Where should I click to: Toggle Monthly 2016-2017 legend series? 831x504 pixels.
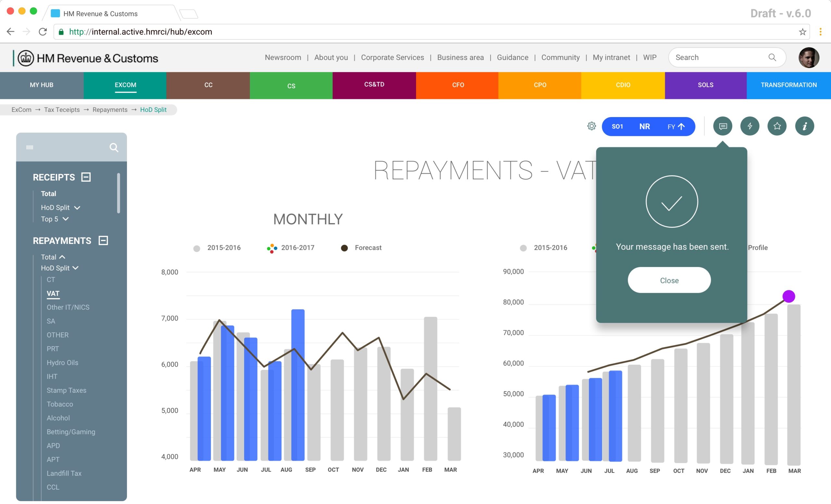point(291,248)
